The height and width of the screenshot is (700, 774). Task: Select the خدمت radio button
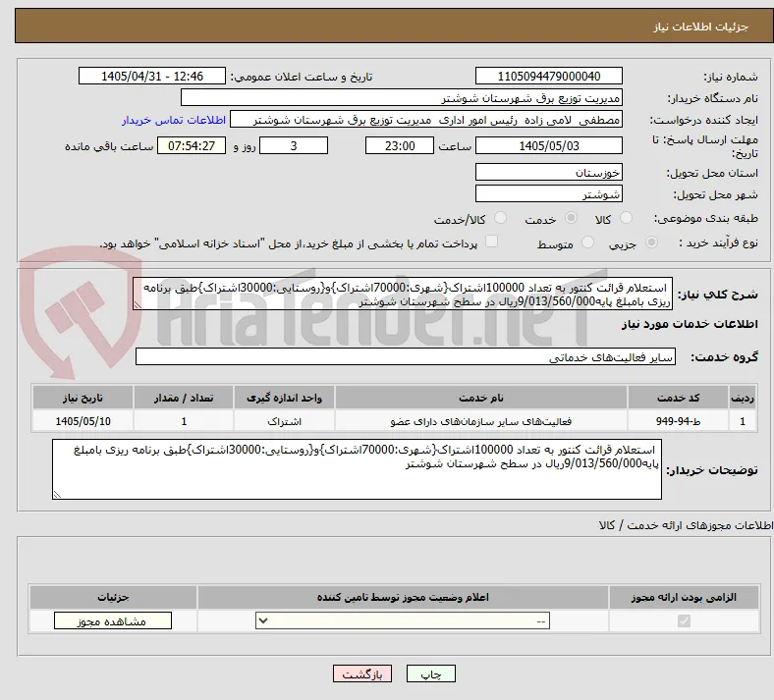point(571,218)
